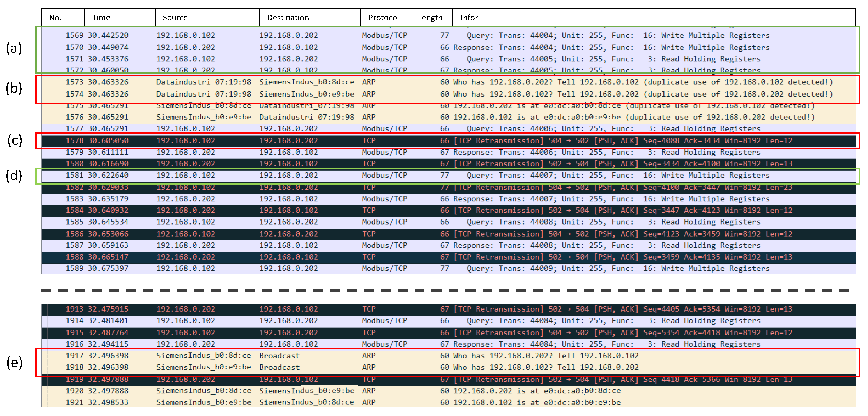868x416 pixels.
Task: Select packet 1576 ARP reply row
Action: [438, 117]
